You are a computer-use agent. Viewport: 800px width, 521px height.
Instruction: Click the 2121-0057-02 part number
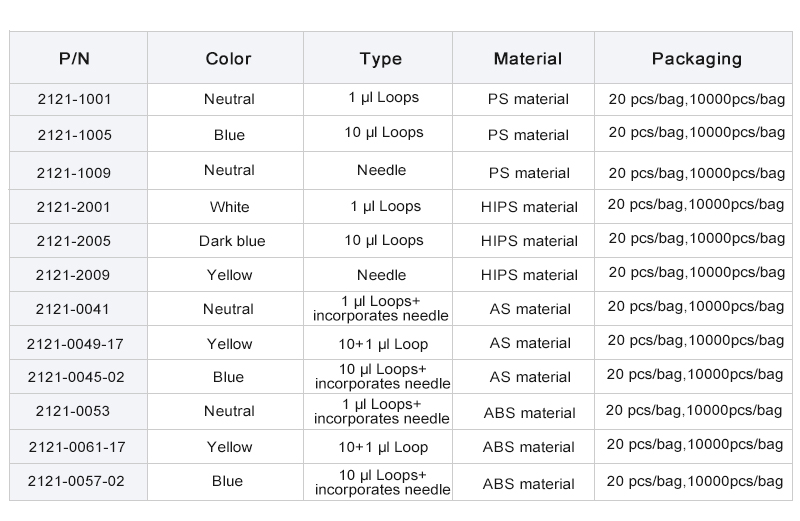[x=74, y=481]
